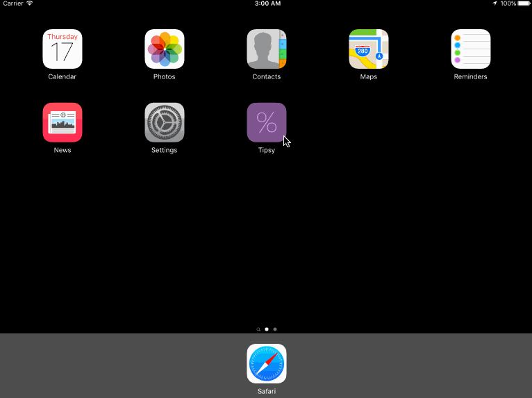Click the Calendar label text
This screenshot has height=398, width=532.
63,76
